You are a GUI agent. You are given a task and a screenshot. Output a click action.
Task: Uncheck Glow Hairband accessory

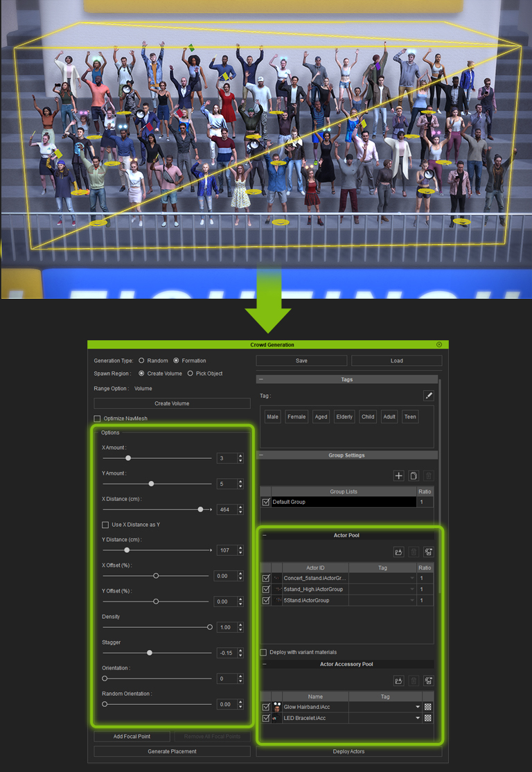[x=266, y=707]
